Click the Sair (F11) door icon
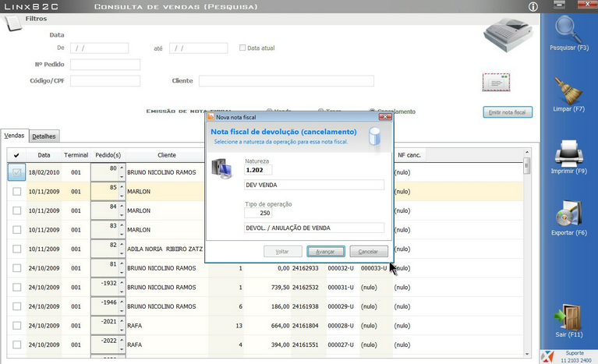 coord(568,316)
